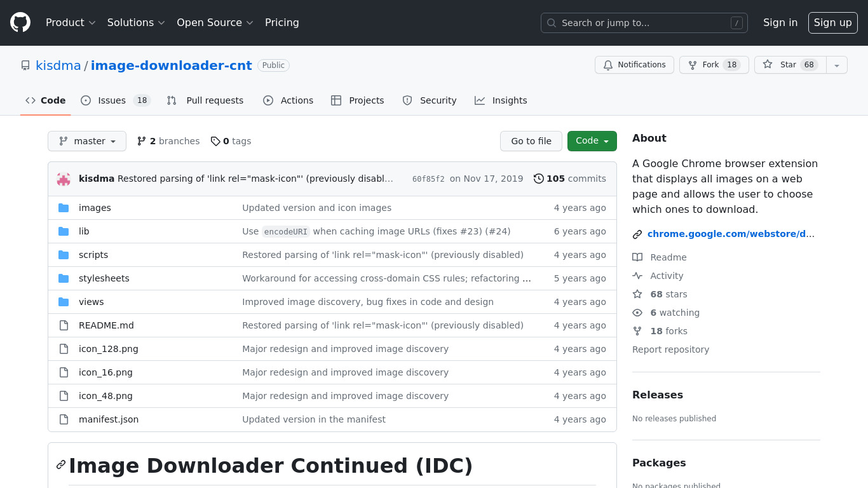Open the chrome.google.com/webstore link

pyautogui.click(x=731, y=234)
